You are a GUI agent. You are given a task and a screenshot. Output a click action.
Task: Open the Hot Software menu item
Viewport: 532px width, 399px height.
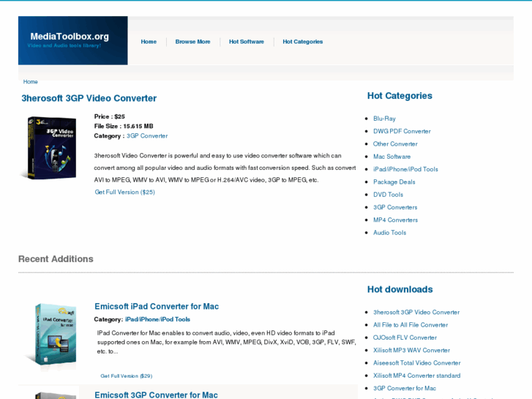(247, 42)
